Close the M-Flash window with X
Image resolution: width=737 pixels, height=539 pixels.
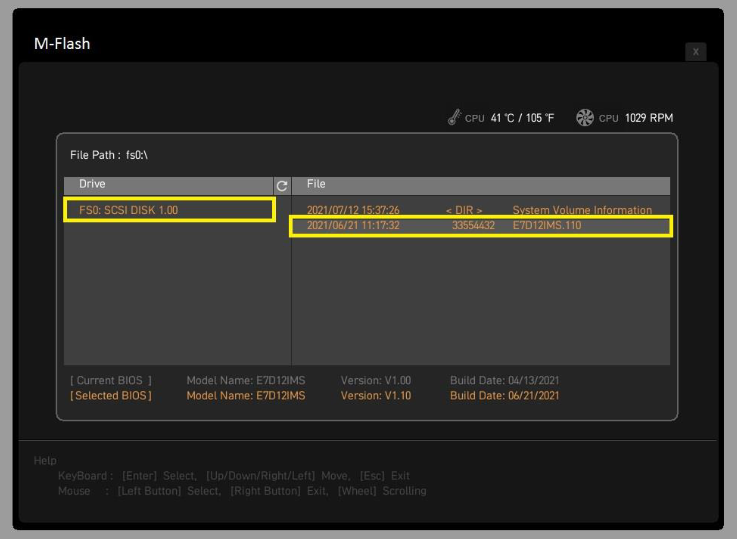[696, 52]
